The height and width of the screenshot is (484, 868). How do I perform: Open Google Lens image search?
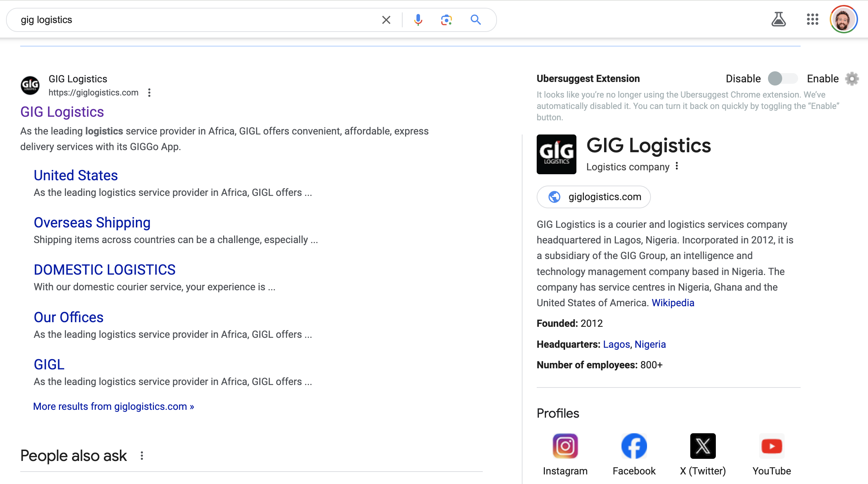tap(446, 20)
